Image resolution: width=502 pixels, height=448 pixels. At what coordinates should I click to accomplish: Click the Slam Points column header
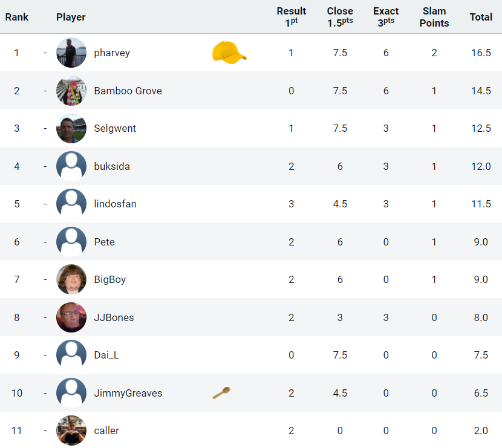pos(434,17)
